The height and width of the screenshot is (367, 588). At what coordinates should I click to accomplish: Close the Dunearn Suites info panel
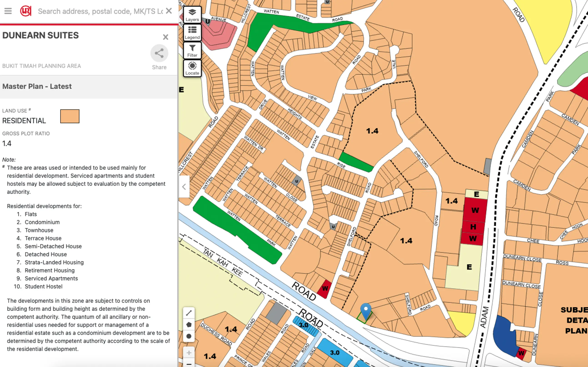166,37
